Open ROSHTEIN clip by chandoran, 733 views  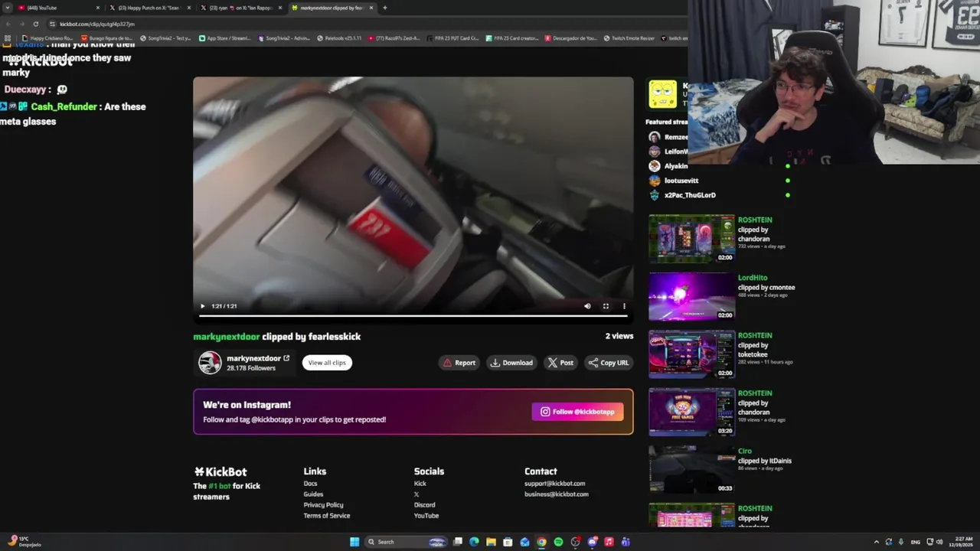tap(691, 238)
